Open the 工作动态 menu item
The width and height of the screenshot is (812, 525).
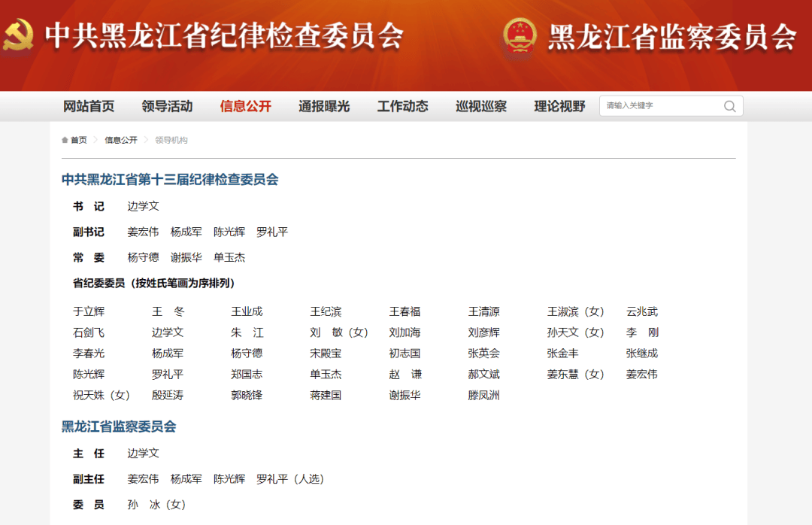pyautogui.click(x=402, y=106)
